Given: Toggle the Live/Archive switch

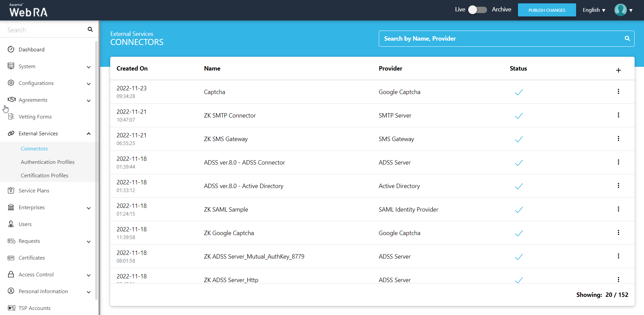Looking at the screenshot, I should [x=477, y=10].
